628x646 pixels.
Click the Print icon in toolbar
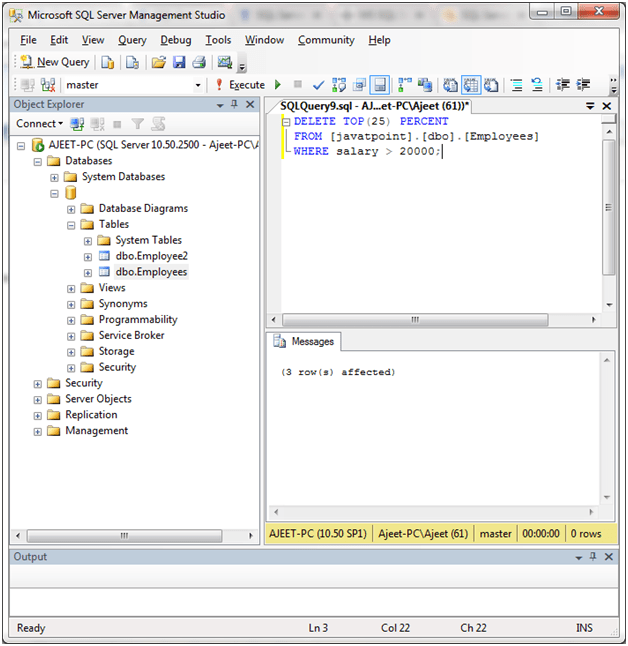click(x=199, y=62)
